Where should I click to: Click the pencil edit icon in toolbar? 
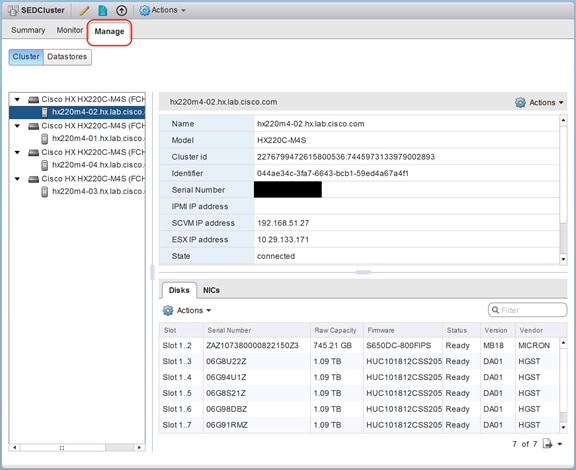[x=84, y=10]
